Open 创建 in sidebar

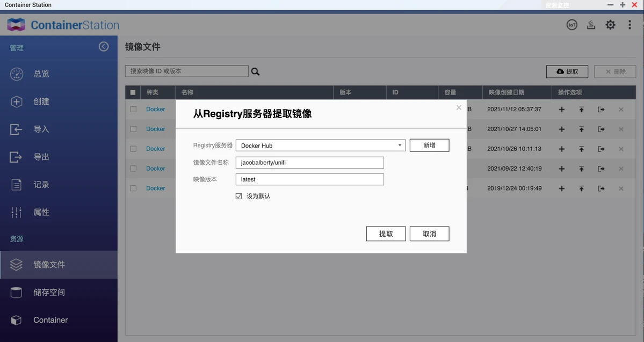pos(59,101)
